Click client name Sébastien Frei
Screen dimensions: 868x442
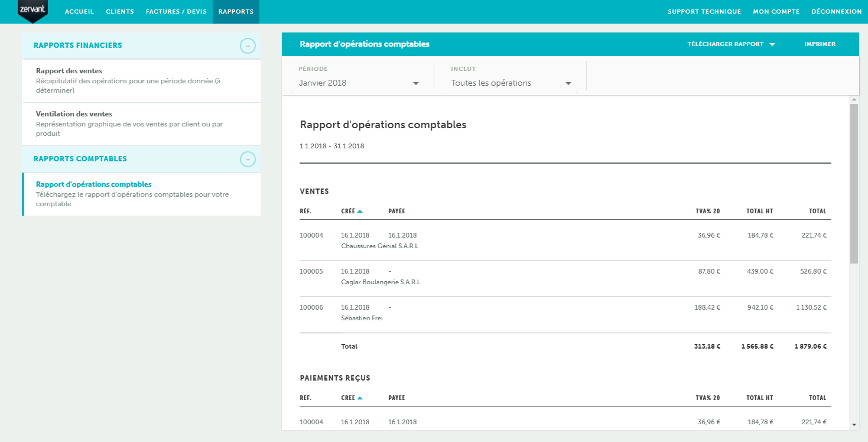[362, 318]
